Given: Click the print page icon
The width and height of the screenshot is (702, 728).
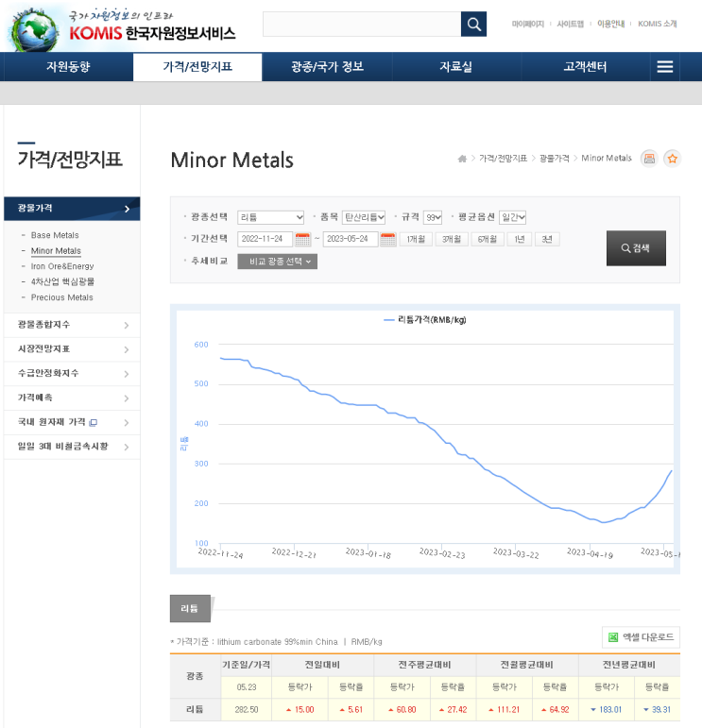Looking at the screenshot, I should tap(649, 159).
